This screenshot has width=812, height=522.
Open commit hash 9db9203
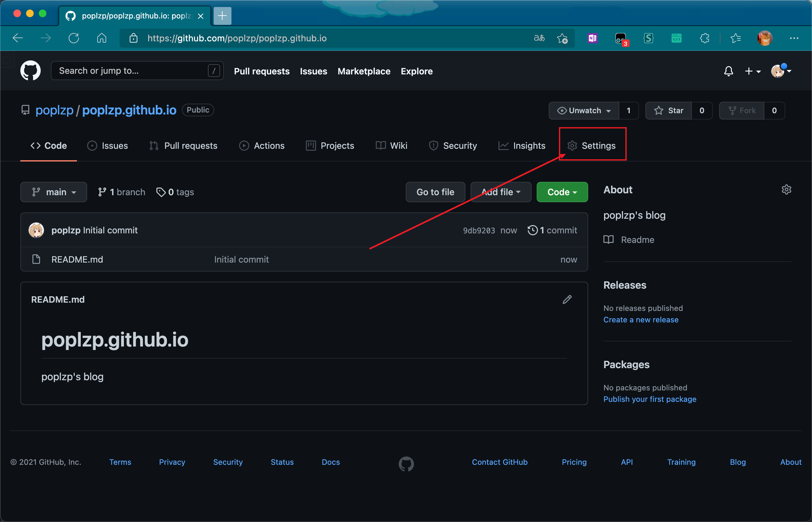(479, 230)
